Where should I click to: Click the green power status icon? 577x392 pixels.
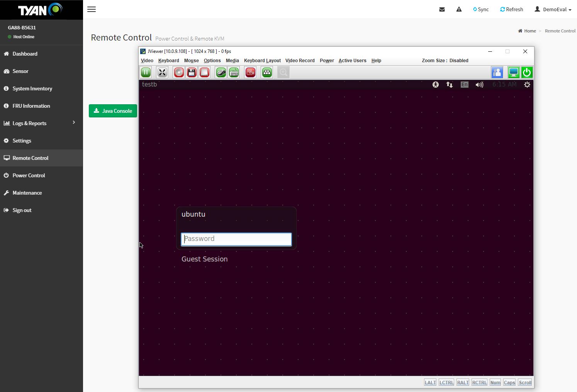pos(527,72)
